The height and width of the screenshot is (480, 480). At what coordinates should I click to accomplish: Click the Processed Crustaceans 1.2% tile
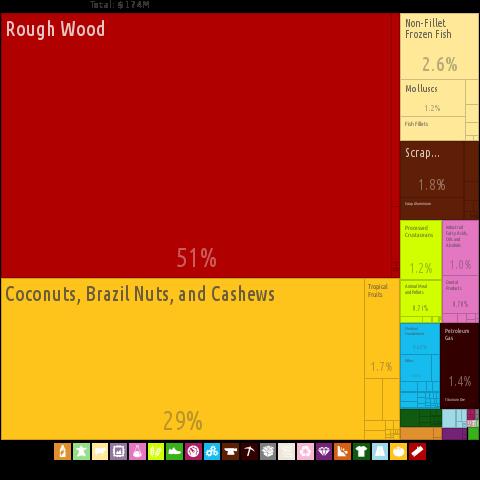pos(421,250)
